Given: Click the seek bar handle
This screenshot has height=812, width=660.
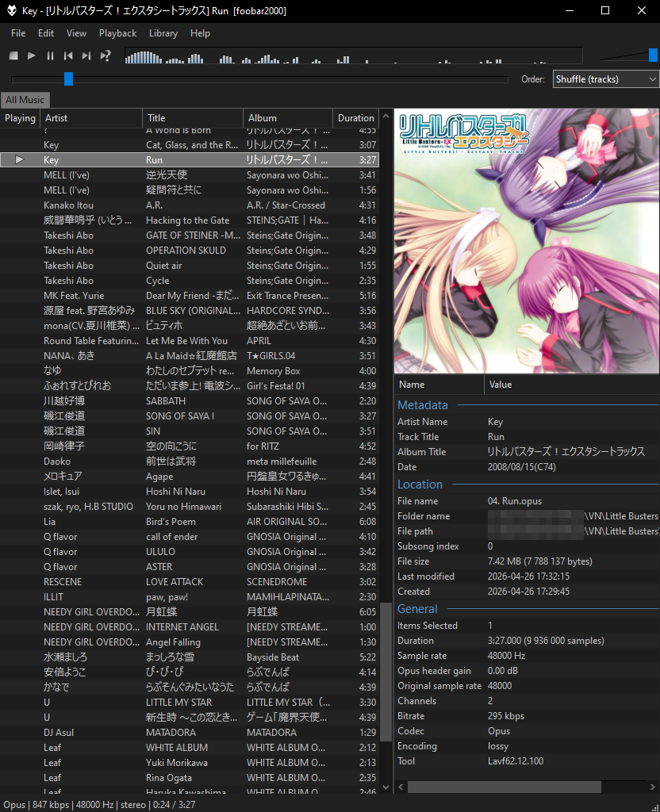Looking at the screenshot, I should click(68, 79).
